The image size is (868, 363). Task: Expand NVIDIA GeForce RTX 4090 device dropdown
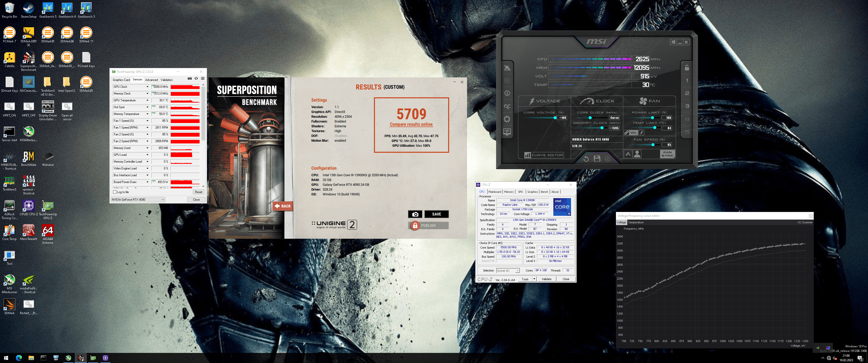point(163,200)
